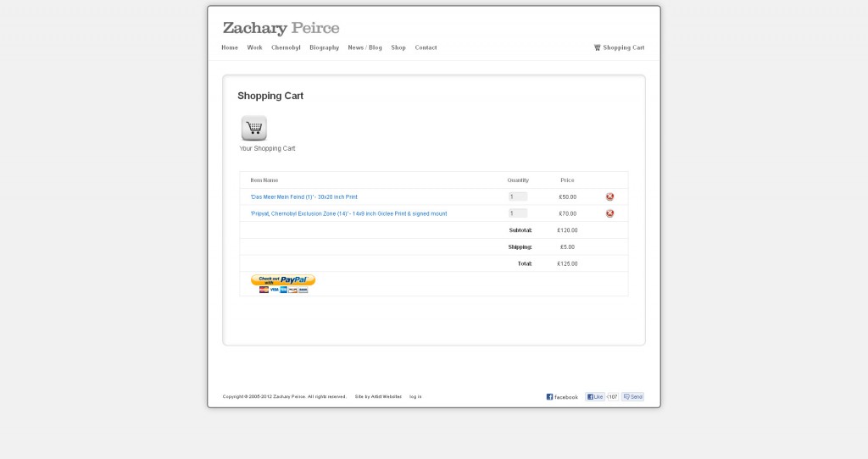
Task: Click quantity field for Das Meer print
Action: [518, 196]
